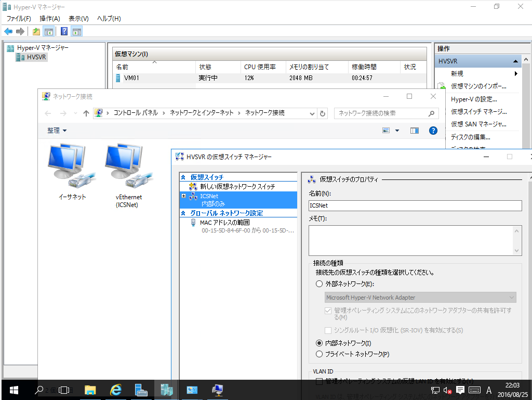Click the up arrow in ネットワーク接続 navigation

pos(86,113)
